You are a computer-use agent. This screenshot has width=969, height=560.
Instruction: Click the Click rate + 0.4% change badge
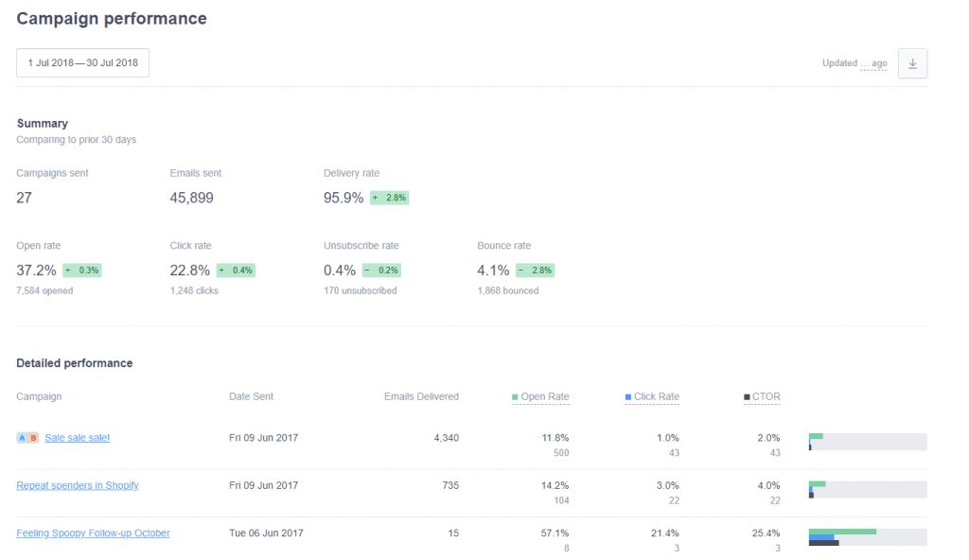236,271
